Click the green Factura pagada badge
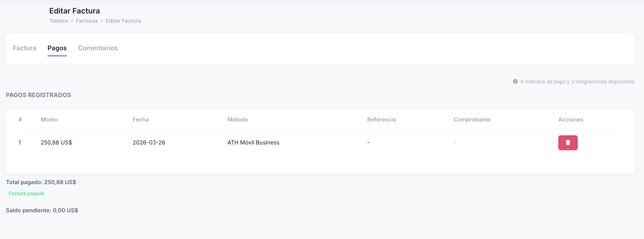644x239 pixels. [26, 193]
